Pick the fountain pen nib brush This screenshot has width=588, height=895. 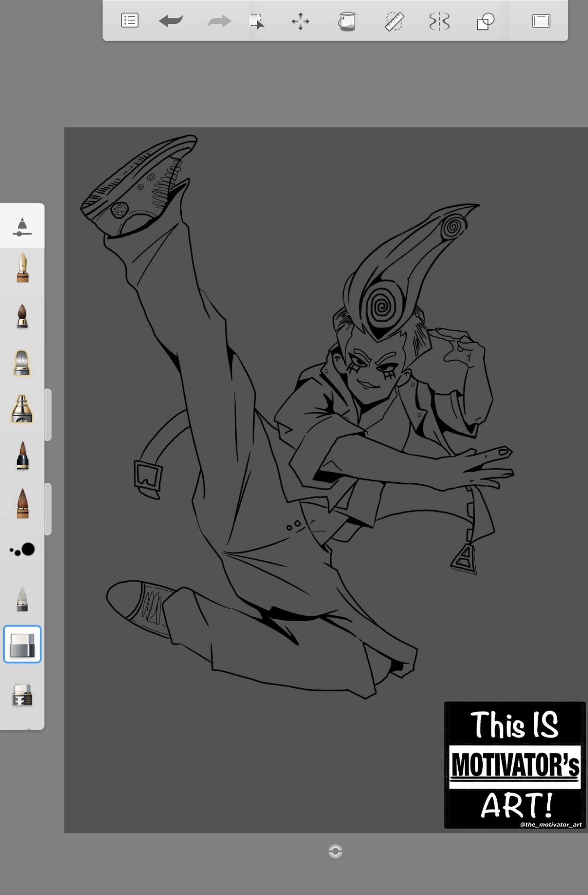coord(22,268)
